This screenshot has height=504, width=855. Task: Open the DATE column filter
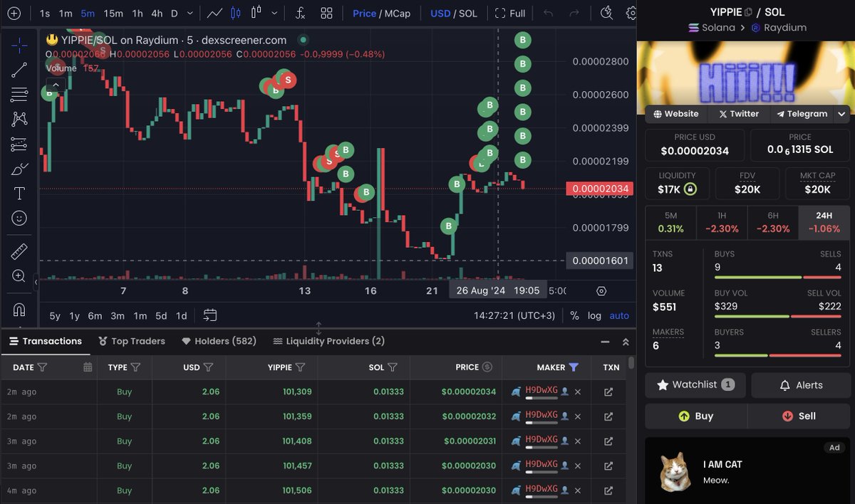click(x=42, y=367)
